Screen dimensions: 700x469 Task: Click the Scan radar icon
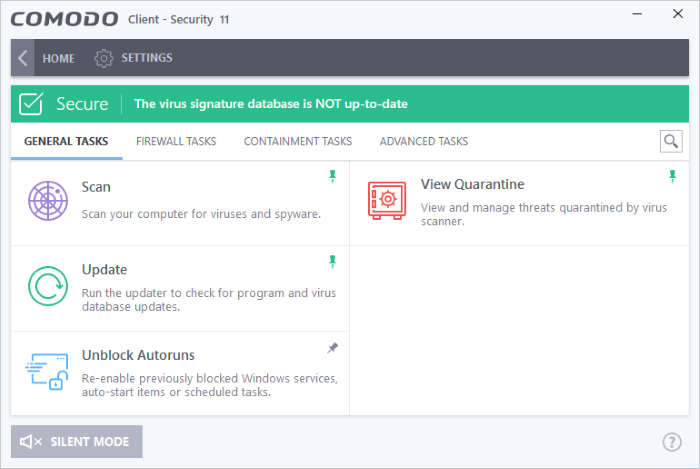(48, 202)
